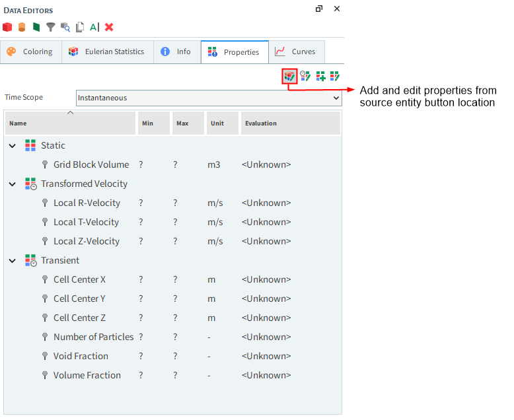Click the green plane icon in toolbar
514x420 pixels.
tap(36, 27)
